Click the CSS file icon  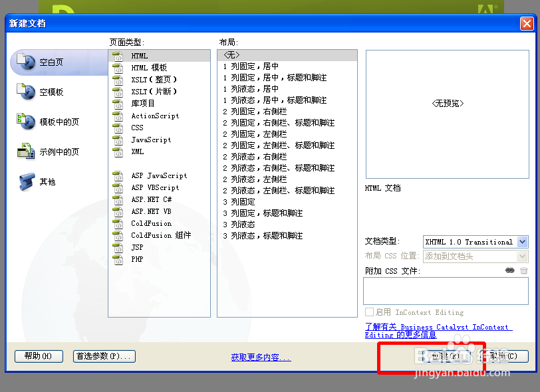point(118,128)
